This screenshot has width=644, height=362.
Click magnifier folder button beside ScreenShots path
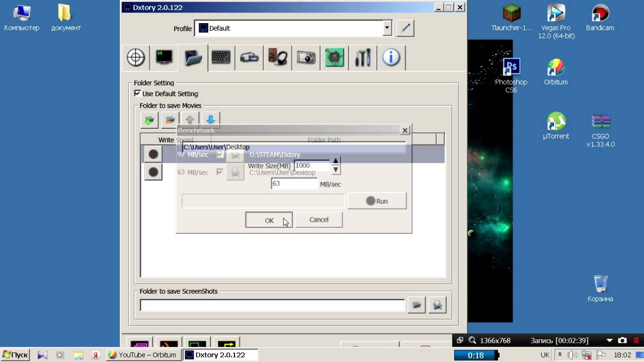tap(437, 305)
